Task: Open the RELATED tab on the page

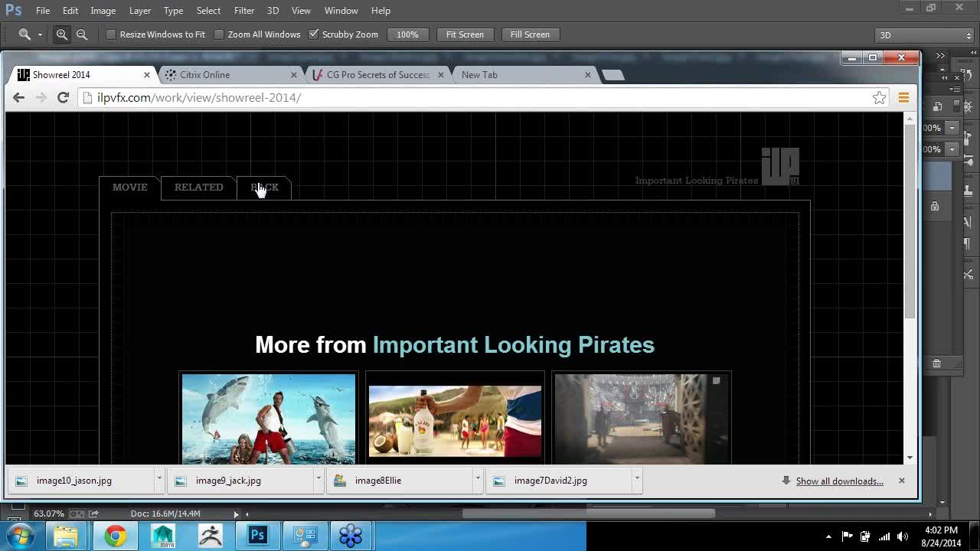Action: pos(199,187)
